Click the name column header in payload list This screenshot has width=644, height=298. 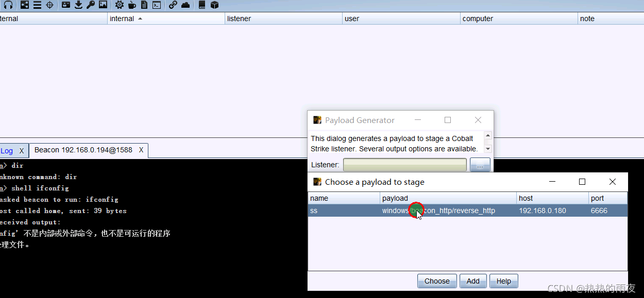344,198
